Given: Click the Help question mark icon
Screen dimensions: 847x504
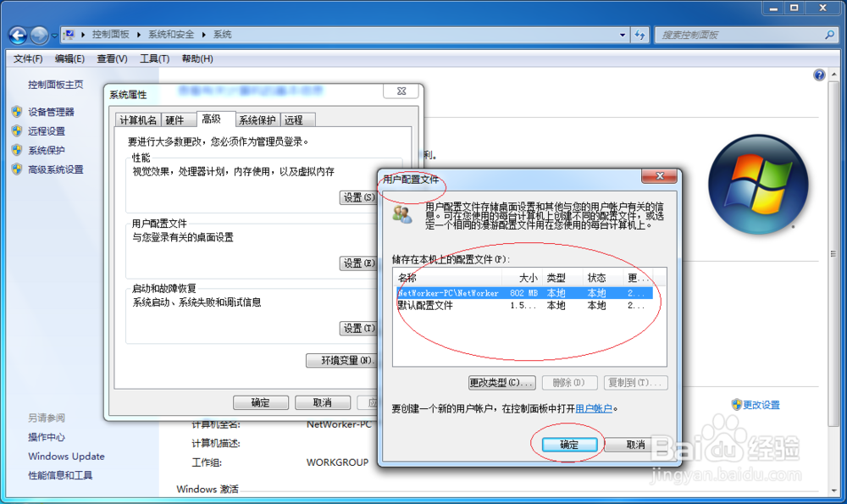Looking at the screenshot, I should 818,75.
